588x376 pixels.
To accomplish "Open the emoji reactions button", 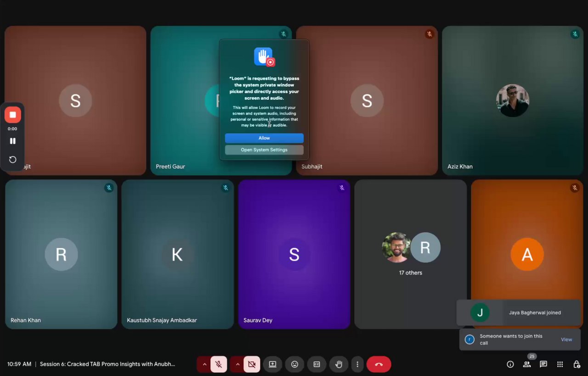I will (294, 364).
